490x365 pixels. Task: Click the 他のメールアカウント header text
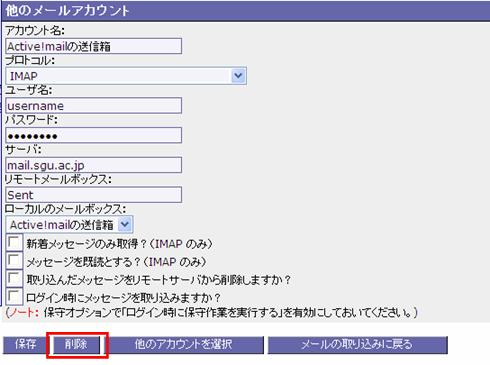pyautogui.click(x=67, y=11)
